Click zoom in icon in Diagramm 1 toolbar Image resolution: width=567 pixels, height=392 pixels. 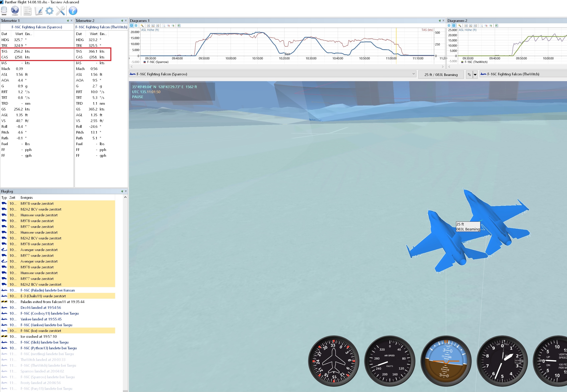(173, 26)
